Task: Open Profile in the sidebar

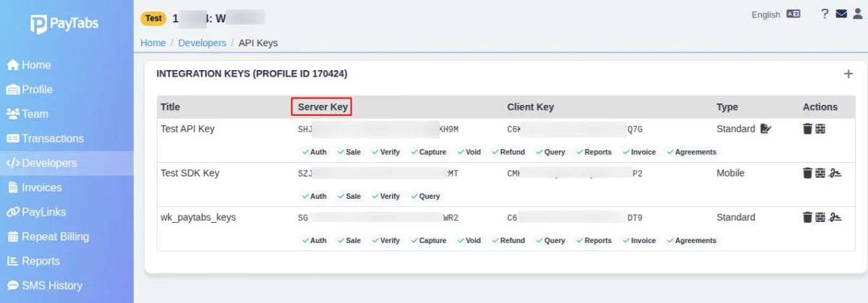Action: tap(67, 90)
